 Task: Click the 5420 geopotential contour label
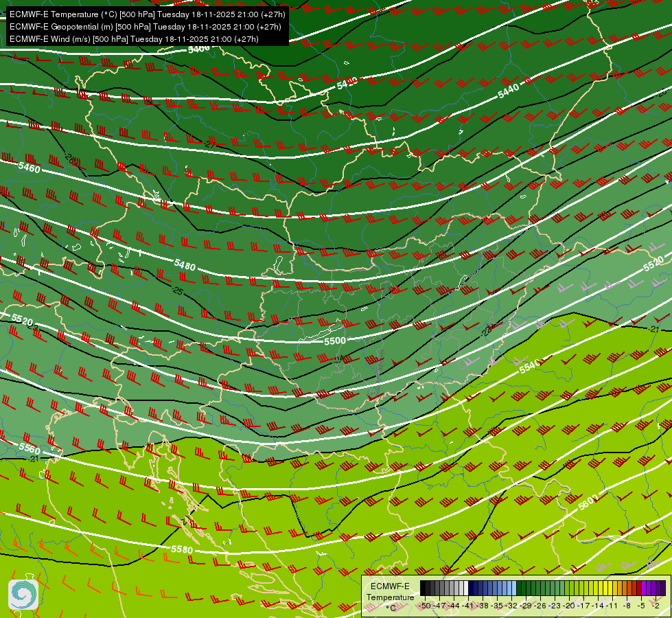pos(347,83)
